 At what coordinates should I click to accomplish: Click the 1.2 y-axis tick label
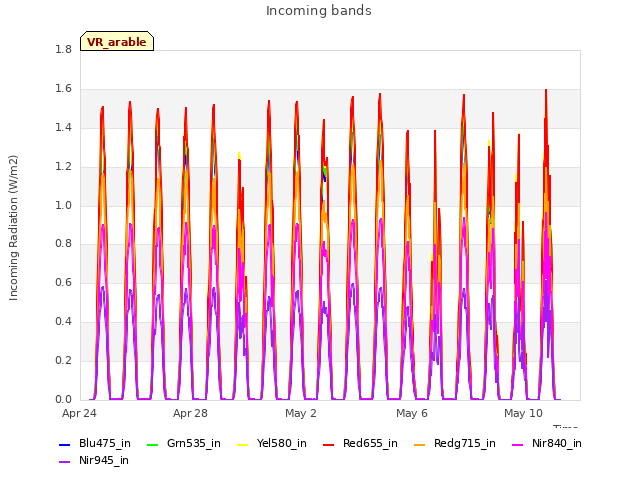pyautogui.click(x=63, y=167)
